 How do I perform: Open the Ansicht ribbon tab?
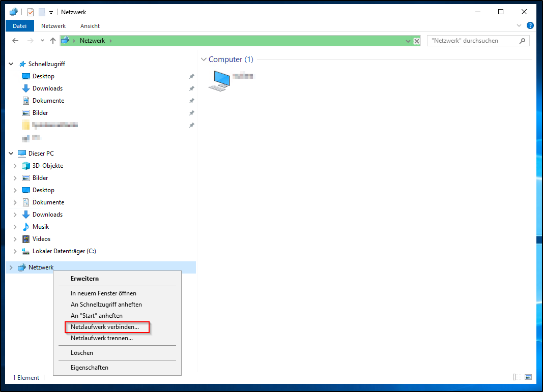coord(90,26)
